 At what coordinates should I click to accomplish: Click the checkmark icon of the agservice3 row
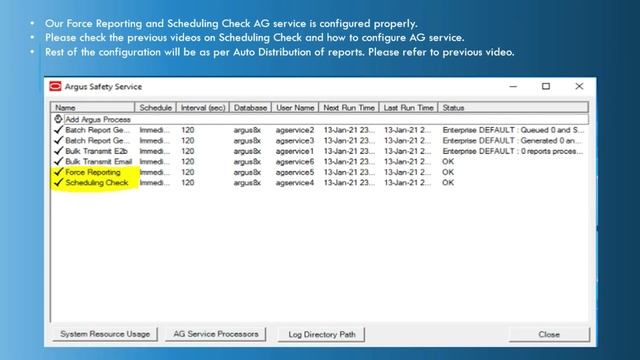click(58, 140)
